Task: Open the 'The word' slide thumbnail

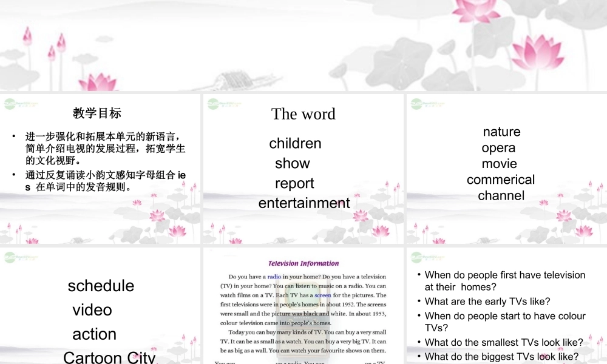Action: (303, 169)
